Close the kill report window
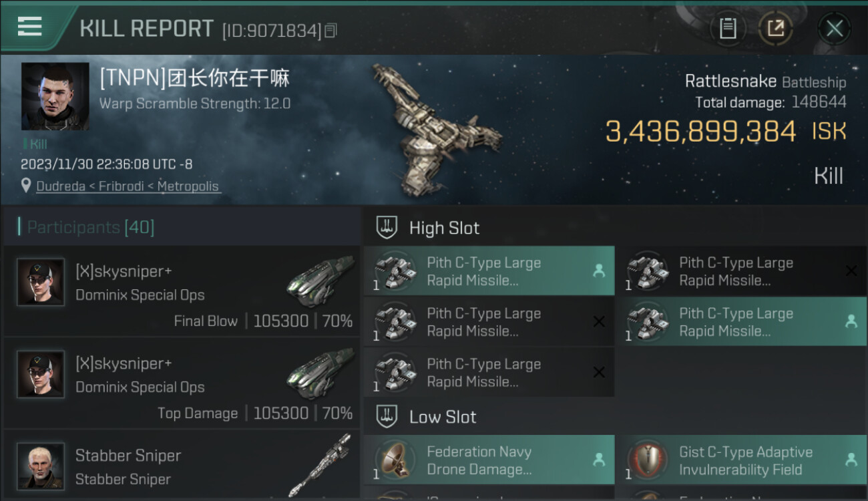Image resolution: width=868 pixels, height=501 pixels. [x=834, y=29]
